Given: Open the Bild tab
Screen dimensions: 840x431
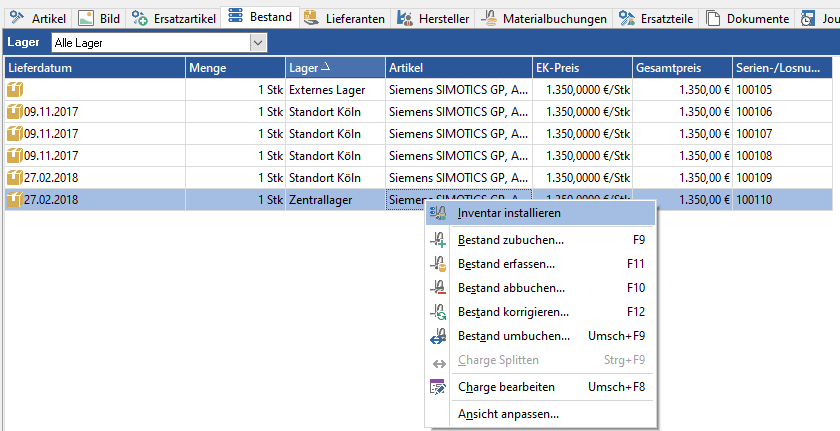Looking at the screenshot, I should (x=99, y=19).
